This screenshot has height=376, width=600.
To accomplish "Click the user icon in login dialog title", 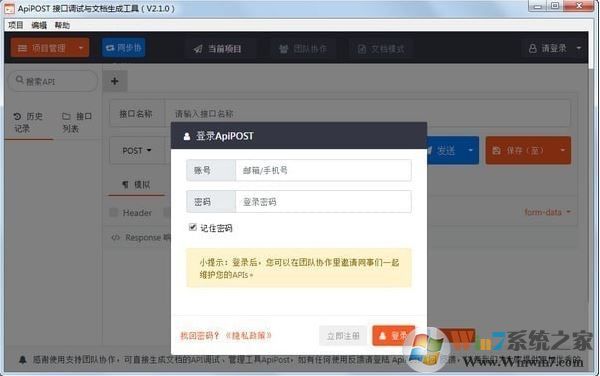I will tap(187, 136).
